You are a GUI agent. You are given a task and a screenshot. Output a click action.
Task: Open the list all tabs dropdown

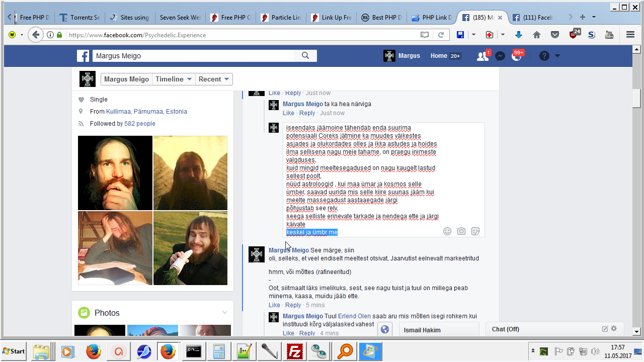click(x=594, y=17)
